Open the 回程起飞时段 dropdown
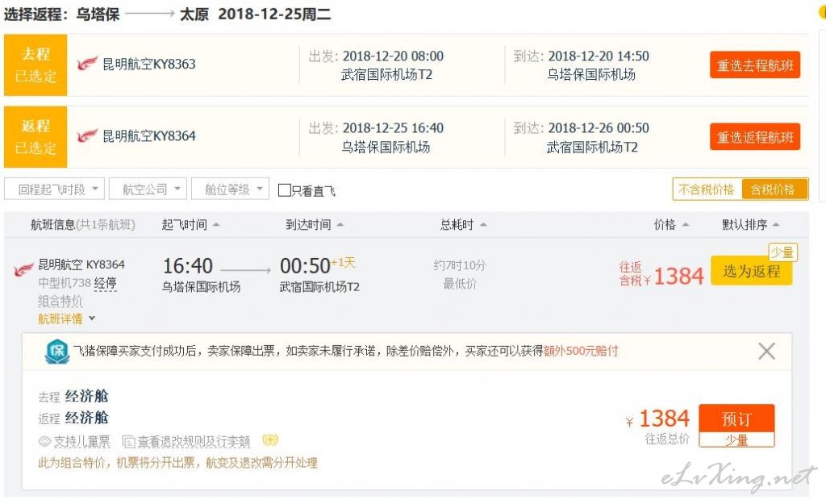Viewport: 826px width, 504px height. pyautogui.click(x=54, y=189)
